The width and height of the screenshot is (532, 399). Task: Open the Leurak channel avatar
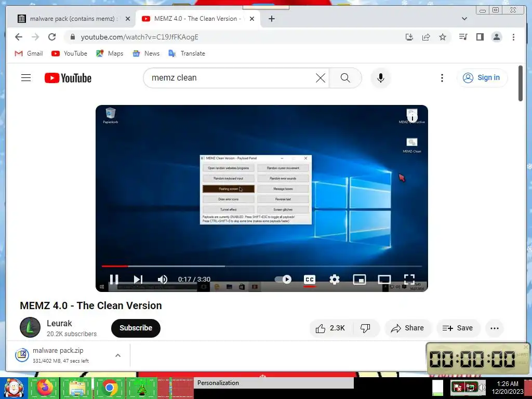[x=30, y=327]
